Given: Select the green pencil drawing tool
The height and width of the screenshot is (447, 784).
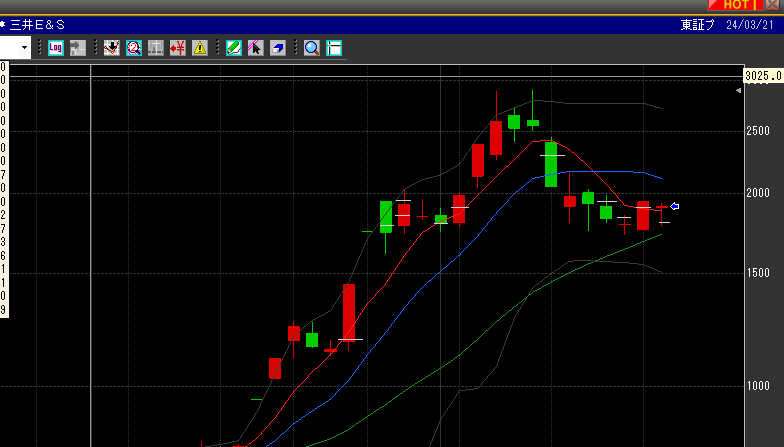Looking at the screenshot, I should point(233,47).
